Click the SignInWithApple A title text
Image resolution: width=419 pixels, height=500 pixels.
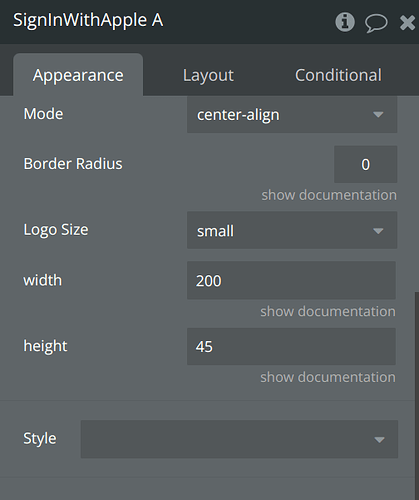pos(88,20)
